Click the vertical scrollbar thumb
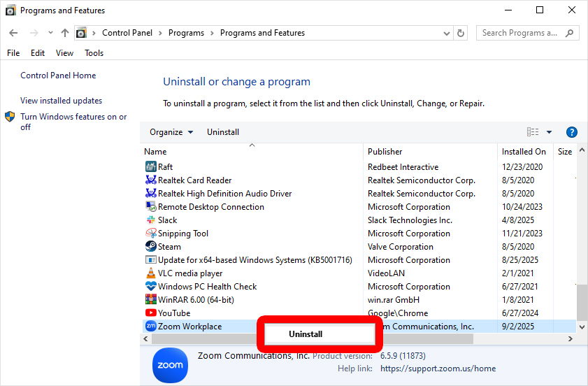The width and height of the screenshot is (588, 386). [582, 301]
